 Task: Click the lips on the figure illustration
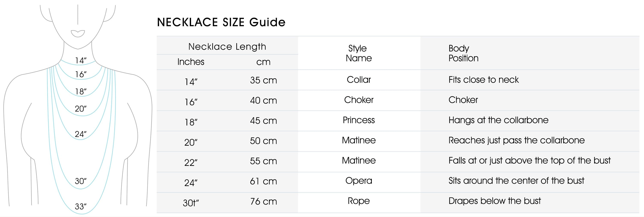tap(78, 33)
